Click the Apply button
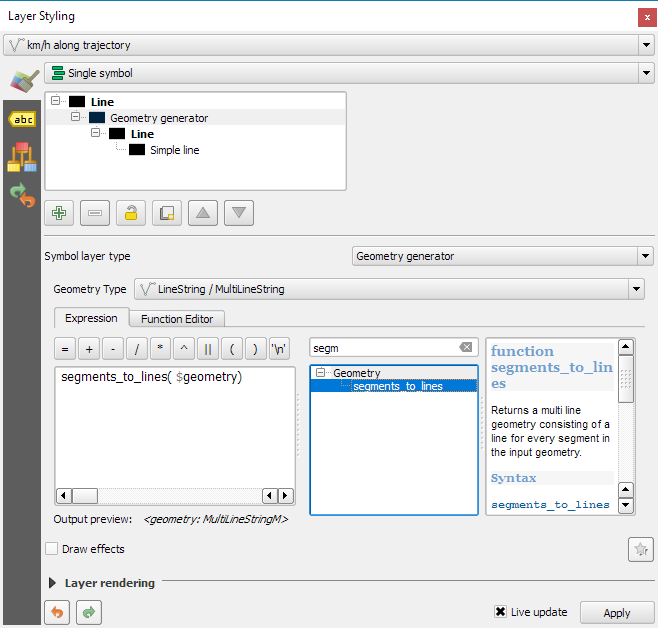Viewport: 658px width, 628px height. (x=616, y=613)
